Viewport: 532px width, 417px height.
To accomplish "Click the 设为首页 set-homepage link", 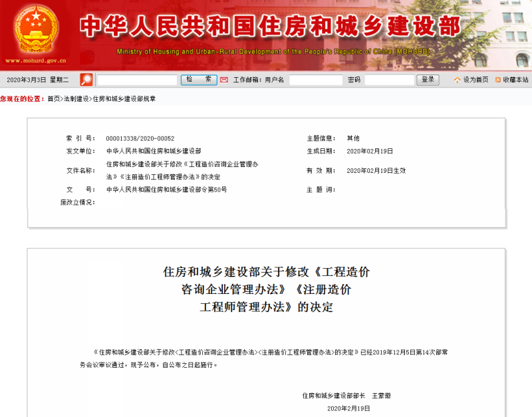I will click(x=475, y=80).
